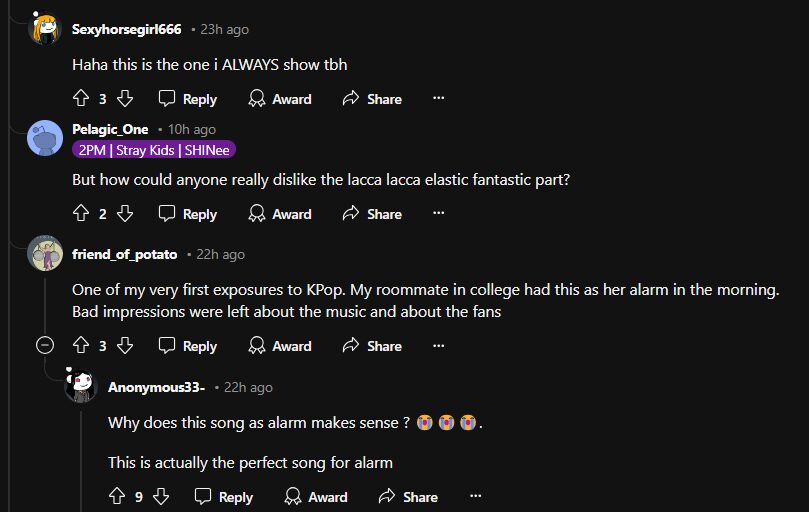The image size is (809, 512).
Task: Give an Award to Pelagic_One's comment
Action: click(280, 214)
